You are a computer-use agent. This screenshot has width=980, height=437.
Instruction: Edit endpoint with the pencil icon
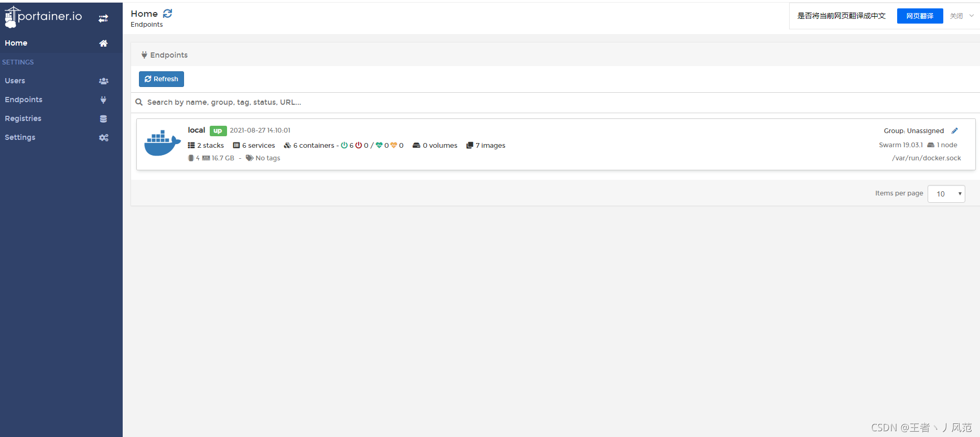pyautogui.click(x=955, y=131)
